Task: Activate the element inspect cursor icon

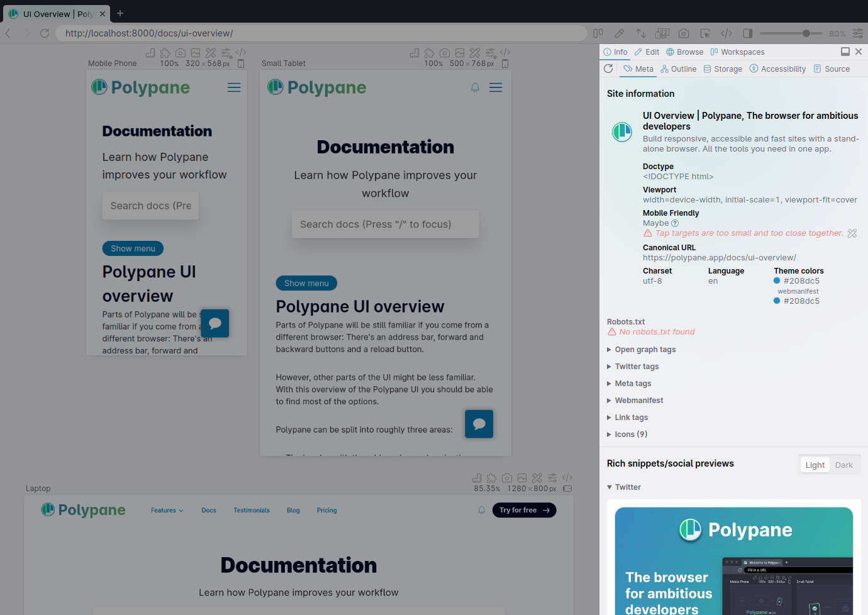Action: point(705,33)
